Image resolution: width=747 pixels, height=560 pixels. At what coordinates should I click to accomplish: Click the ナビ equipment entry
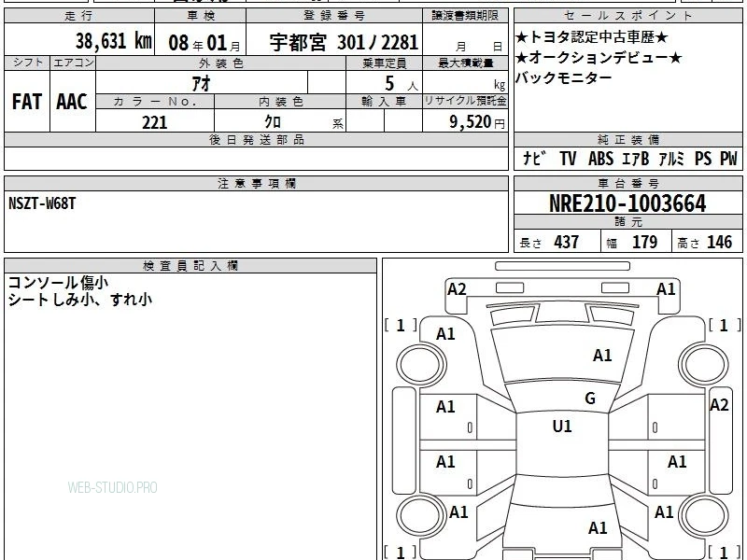tap(534, 158)
